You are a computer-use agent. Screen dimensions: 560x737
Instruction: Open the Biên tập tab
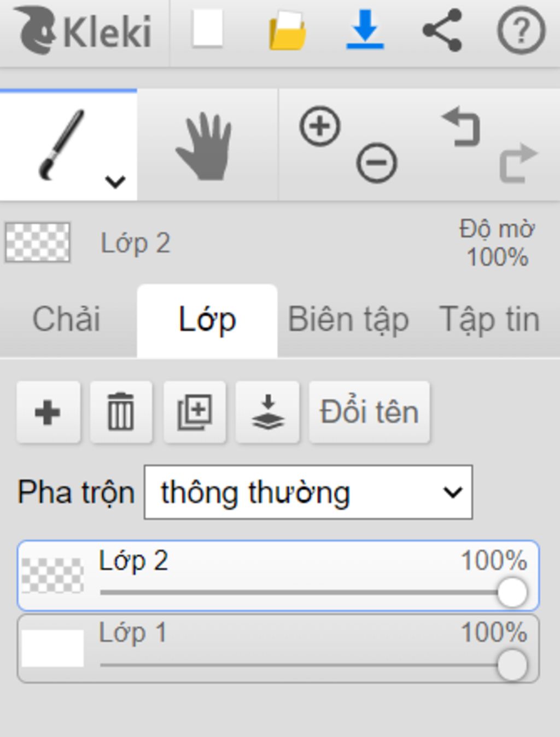coord(348,320)
